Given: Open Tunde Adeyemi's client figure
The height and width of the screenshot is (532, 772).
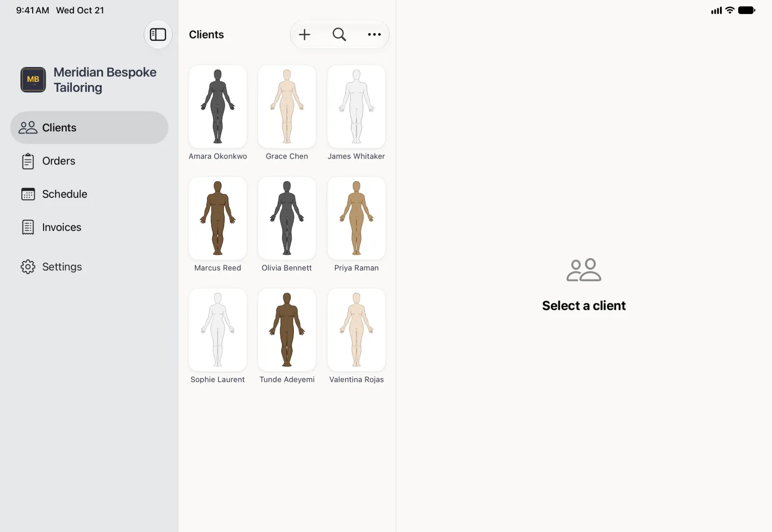Looking at the screenshot, I should [x=287, y=329].
